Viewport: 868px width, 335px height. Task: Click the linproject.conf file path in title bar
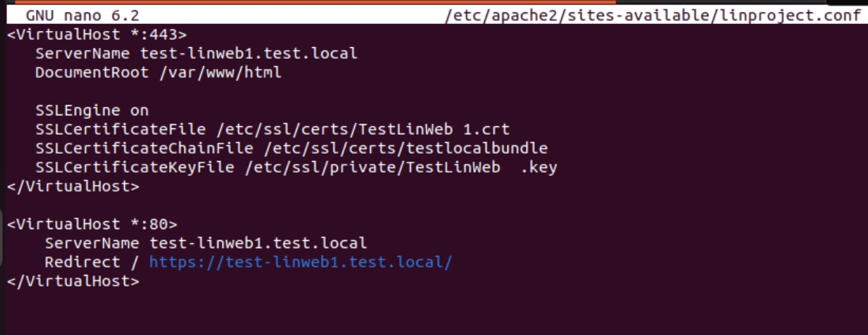pyautogui.click(x=653, y=15)
